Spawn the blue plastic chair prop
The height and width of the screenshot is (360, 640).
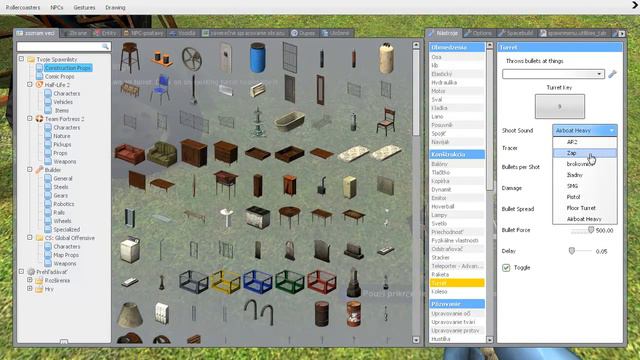(161, 89)
